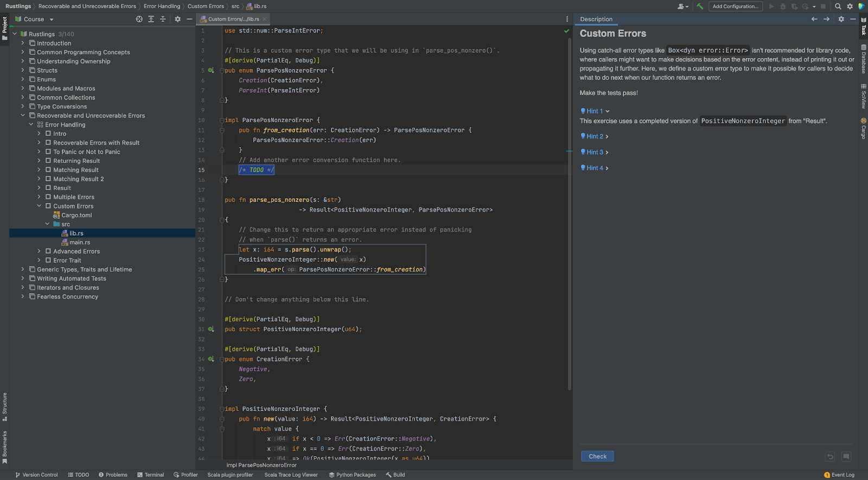Expand Hint 2 in description
This screenshot has height=480, width=868.
(595, 137)
